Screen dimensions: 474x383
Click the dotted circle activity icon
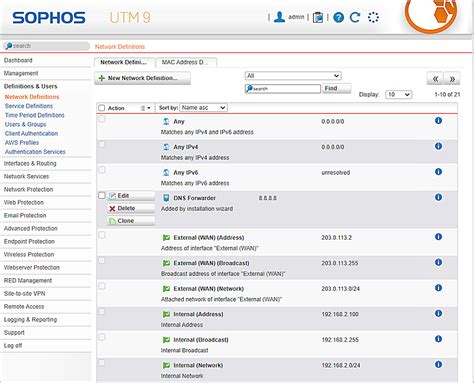pyautogui.click(x=373, y=17)
